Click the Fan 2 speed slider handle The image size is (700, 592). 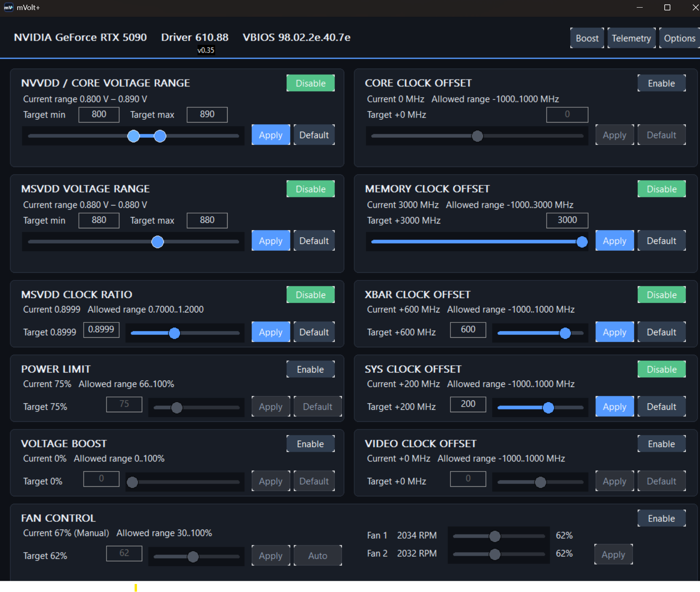pyautogui.click(x=495, y=554)
